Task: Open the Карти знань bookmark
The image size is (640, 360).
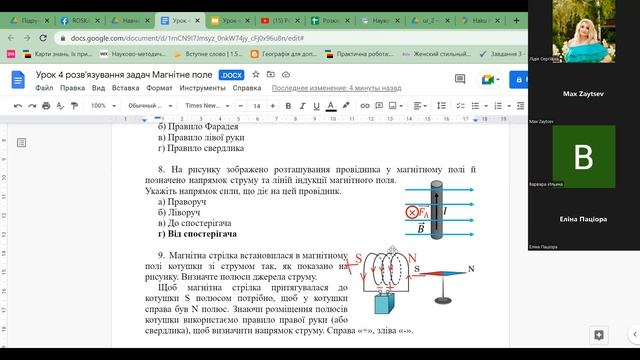Action: (58, 54)
